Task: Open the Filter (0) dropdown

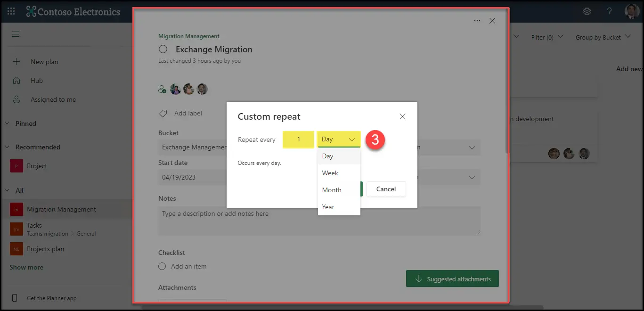Action: (x=547, y=37)
